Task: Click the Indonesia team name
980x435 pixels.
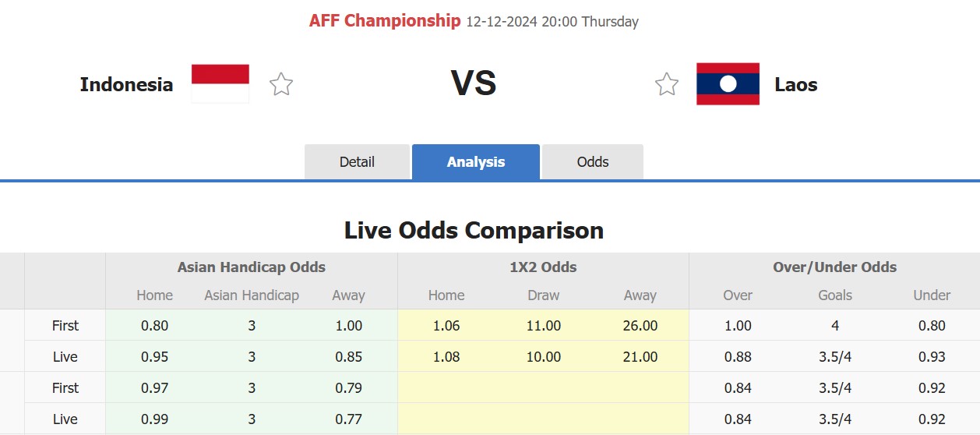Action: pyautogui.click(x=126, y=85)
